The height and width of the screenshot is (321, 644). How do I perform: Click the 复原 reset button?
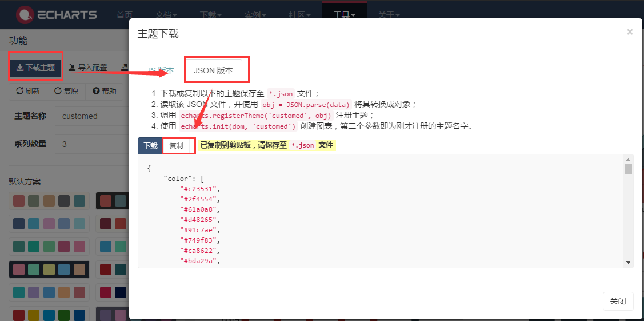point(66,91)
